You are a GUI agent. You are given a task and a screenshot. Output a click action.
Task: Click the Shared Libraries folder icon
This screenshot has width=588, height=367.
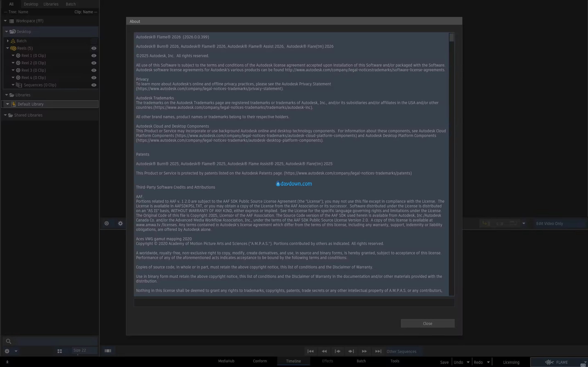[x=10, y=115]
